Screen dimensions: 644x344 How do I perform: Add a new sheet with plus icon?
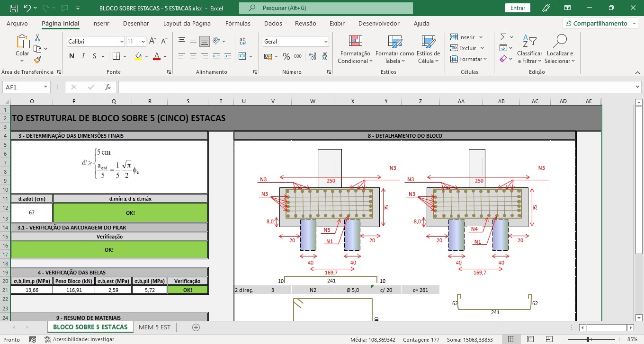pos(196,327)
